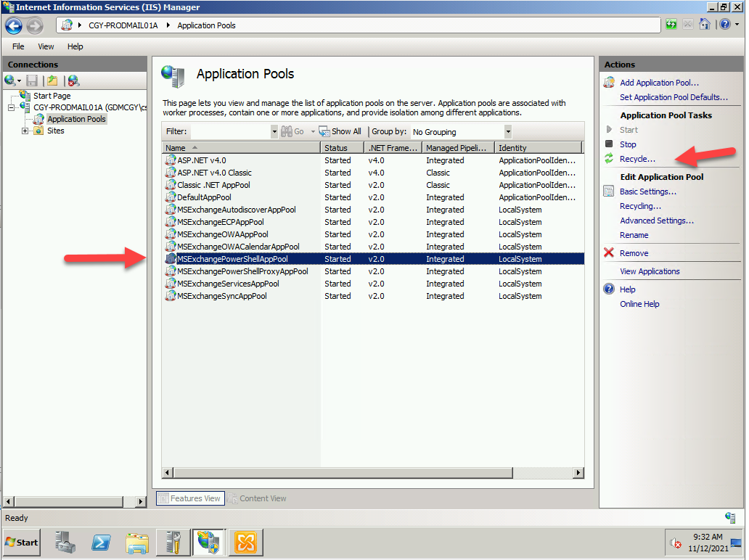Open PowerShell from taskbar
This screenshot has width=749, height=560.
101,543
